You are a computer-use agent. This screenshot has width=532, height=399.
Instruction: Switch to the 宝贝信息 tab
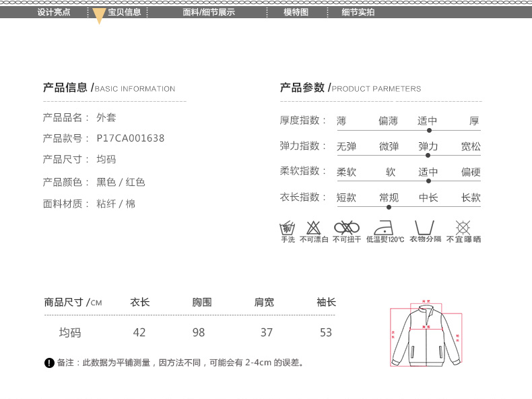click(124, 12)
